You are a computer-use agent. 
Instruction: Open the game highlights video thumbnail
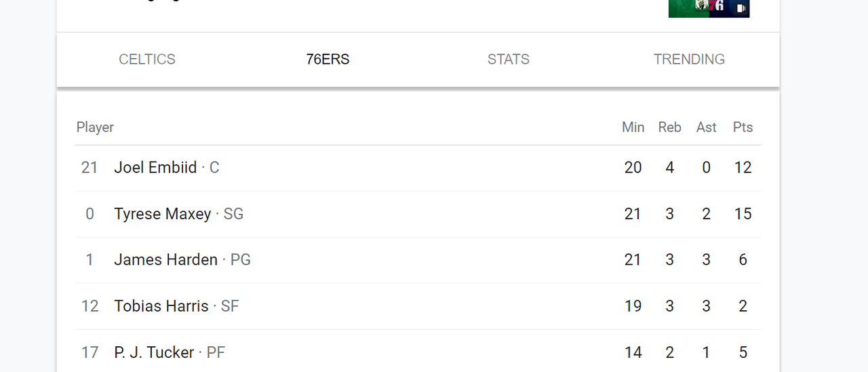click(x=709, y=8)
